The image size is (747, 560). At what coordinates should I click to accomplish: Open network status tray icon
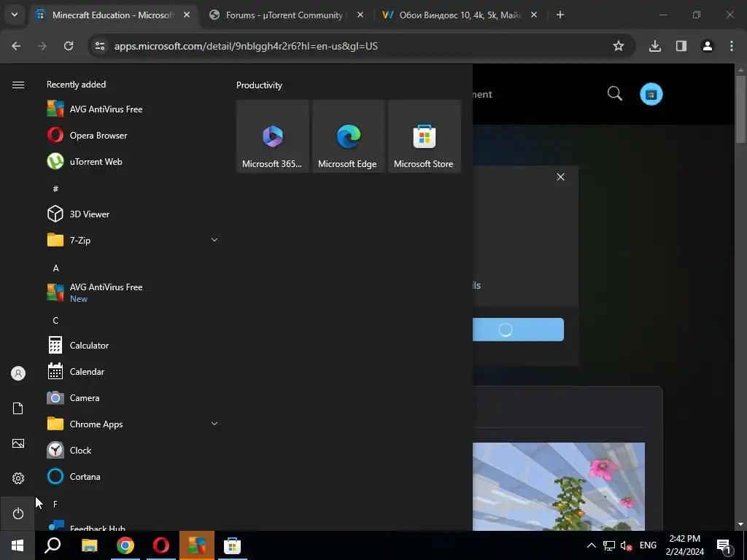coord(609,545)
